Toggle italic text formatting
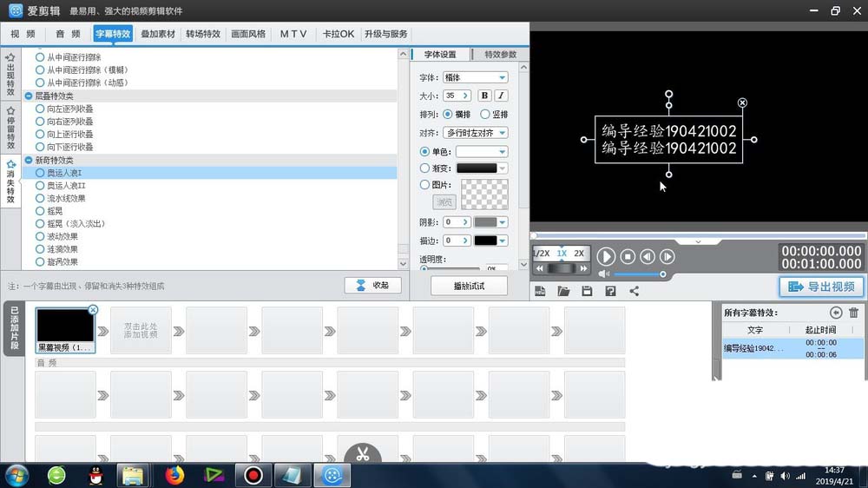This screenshot has width=868, height=488. coord(501,96)
